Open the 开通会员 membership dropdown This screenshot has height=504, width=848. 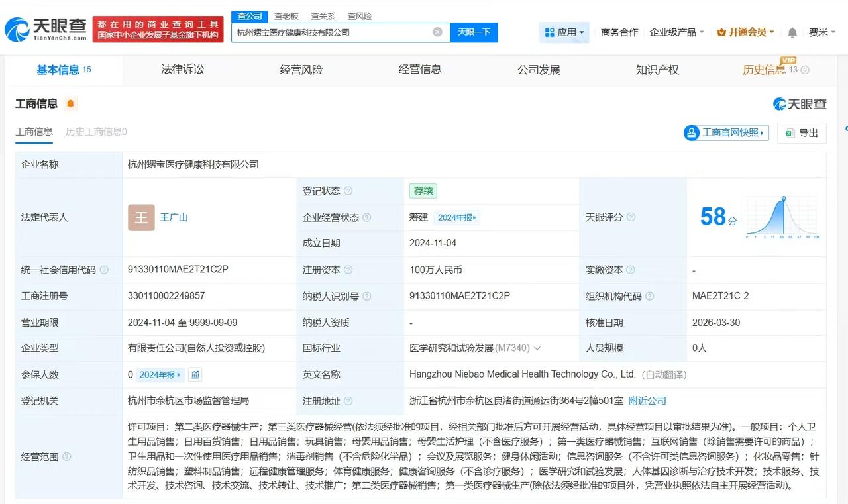[x=745, y=32]
